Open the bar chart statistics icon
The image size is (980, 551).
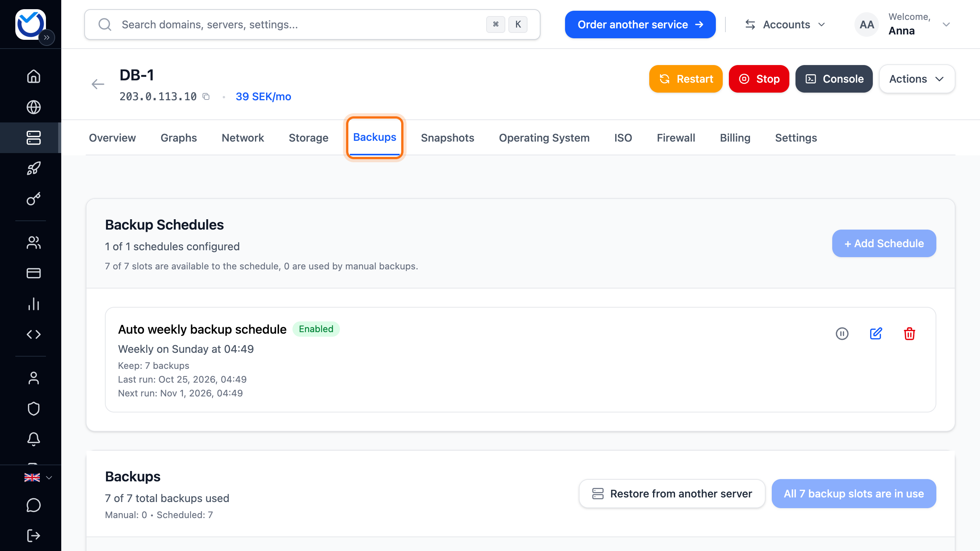tap(34, 304)
